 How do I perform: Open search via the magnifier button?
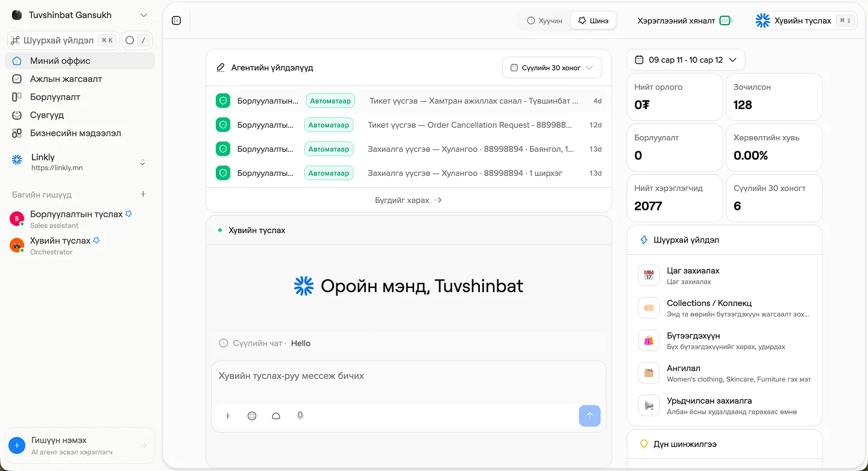pos(137,40)
